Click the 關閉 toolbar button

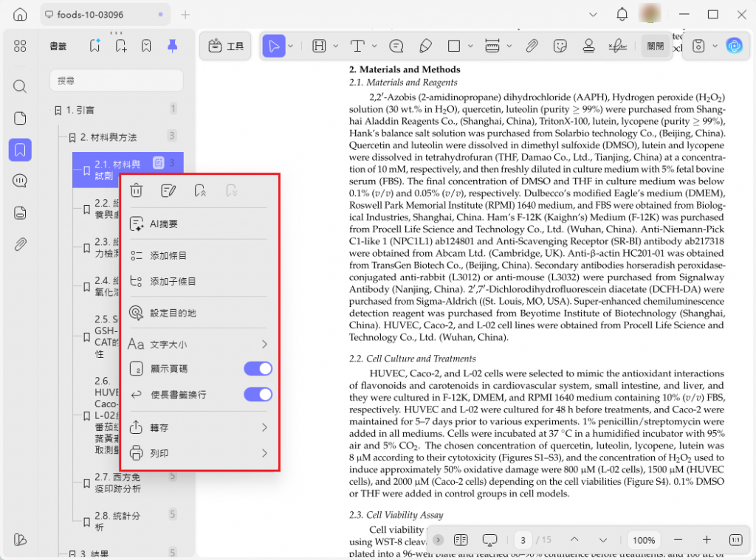[656, 46]
